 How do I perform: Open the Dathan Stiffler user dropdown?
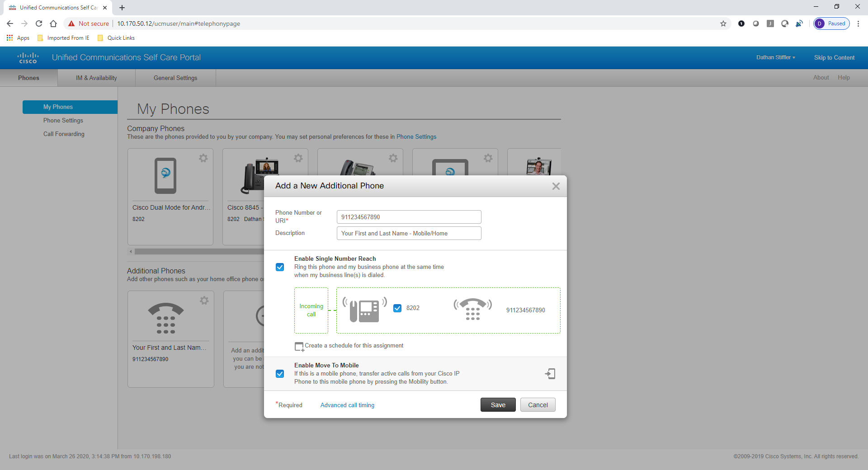point(776,57)
